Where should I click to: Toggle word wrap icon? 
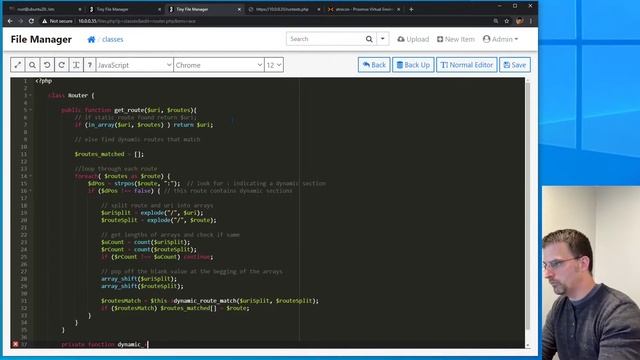(x=76, y=65)
